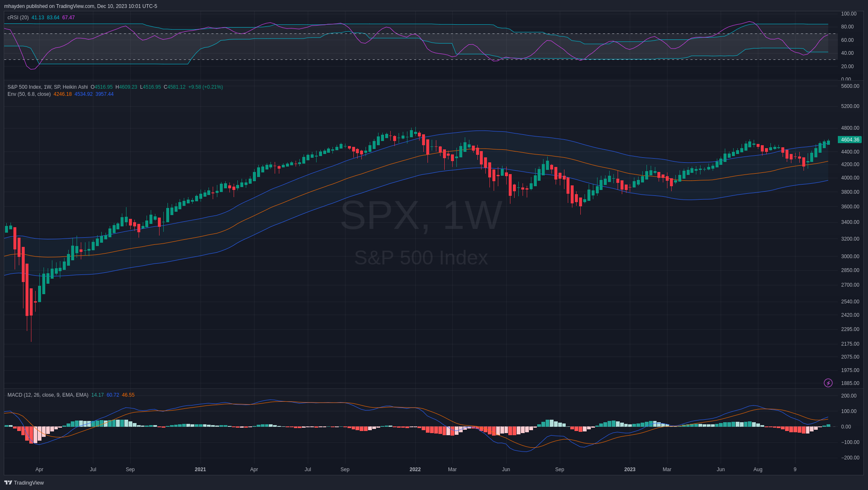Image resolution: width=868 pixels, height=490 pixels.
Task: Select the Env lower value 3957.44
Action: (104, 94)
